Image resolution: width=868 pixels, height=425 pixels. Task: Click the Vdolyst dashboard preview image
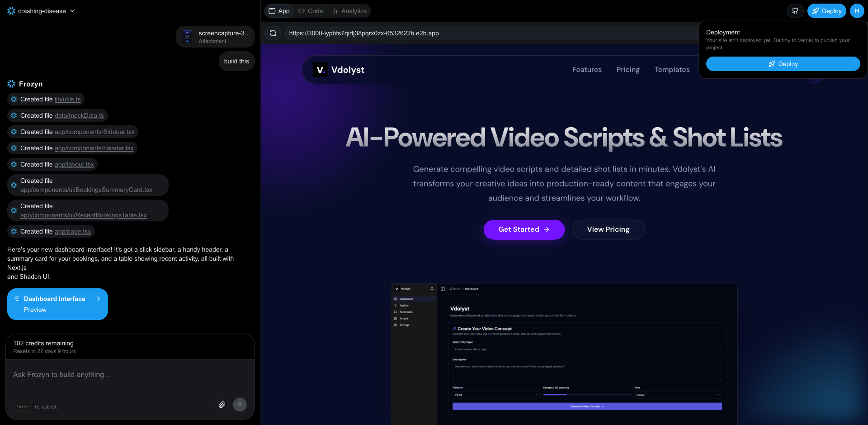click(x=564, y=354)
